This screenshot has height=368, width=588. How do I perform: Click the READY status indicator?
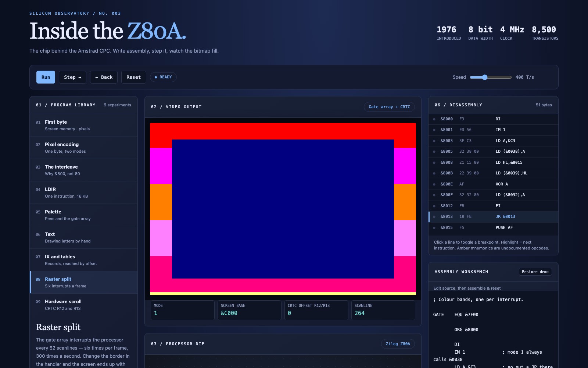tap(163, 77)
